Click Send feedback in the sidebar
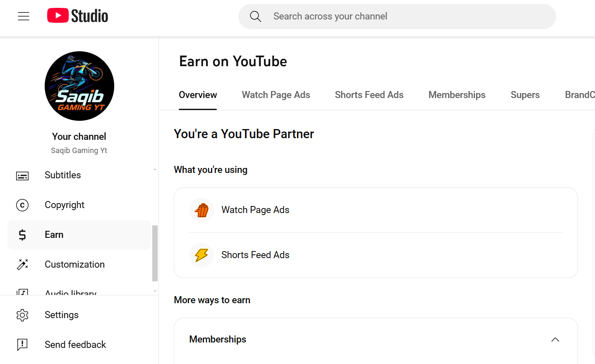 click(x=79, y=345)
